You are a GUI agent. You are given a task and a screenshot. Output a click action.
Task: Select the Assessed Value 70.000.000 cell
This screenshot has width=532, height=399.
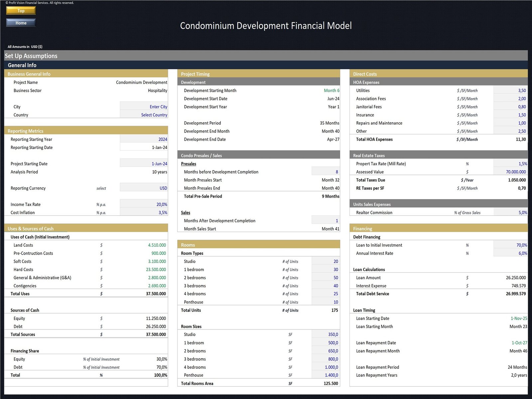click(510, 172)
